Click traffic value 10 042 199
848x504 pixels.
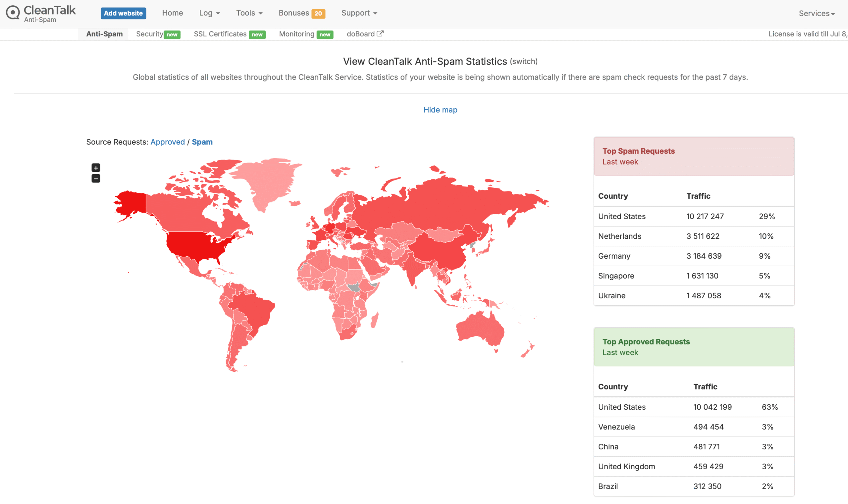coord(713,407)
